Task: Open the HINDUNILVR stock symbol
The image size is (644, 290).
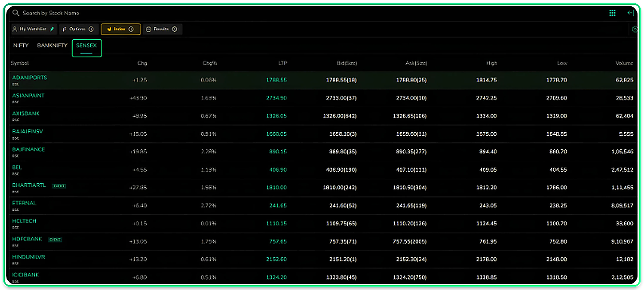Action: click(29, 257)
